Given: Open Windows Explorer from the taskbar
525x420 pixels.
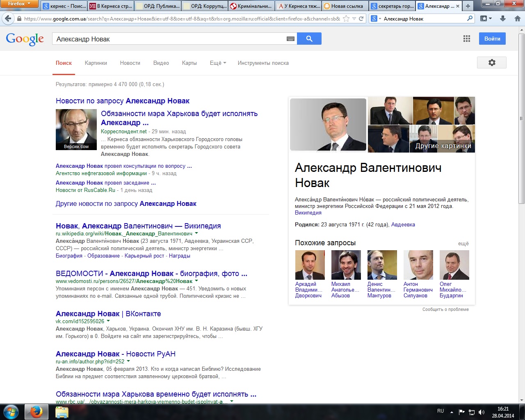Looking at the screenshot, I should pyautogui.click(x=62, y=412).
